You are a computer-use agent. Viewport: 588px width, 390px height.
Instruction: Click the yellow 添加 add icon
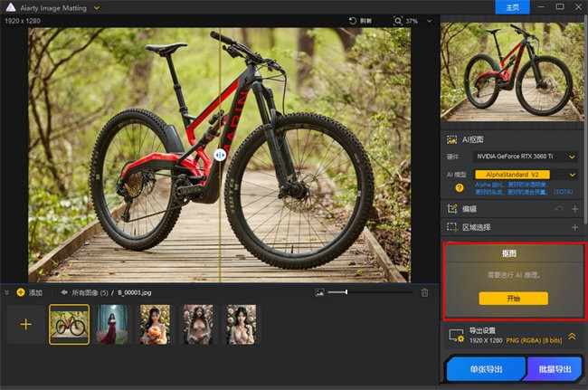pyautogui.click(x=21, y=292)
